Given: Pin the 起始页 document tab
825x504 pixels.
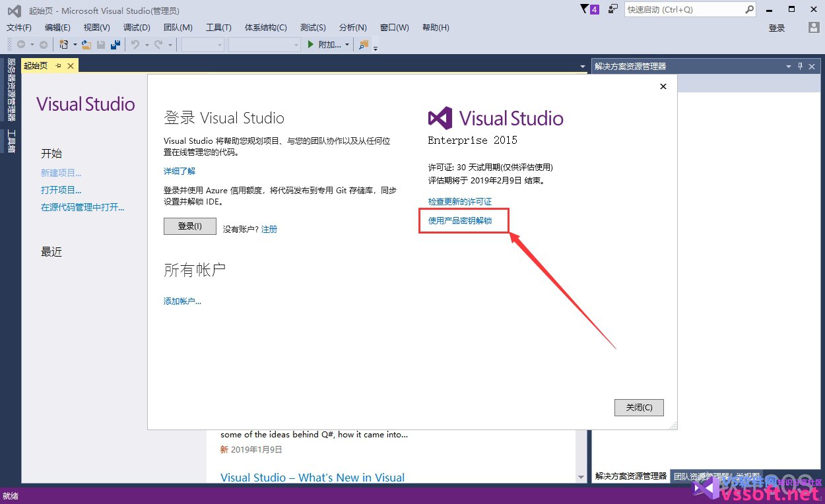Looking at the screenshot, I should tap(58, 65).
